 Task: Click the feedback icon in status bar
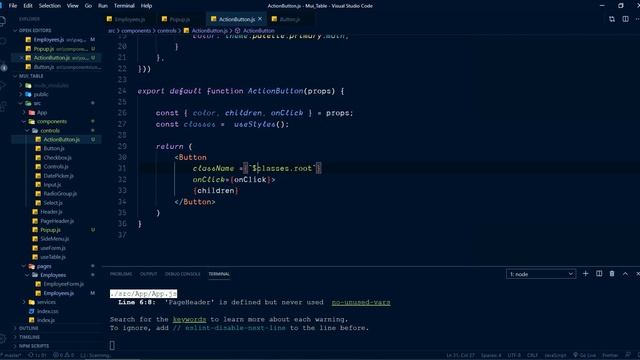628,355
